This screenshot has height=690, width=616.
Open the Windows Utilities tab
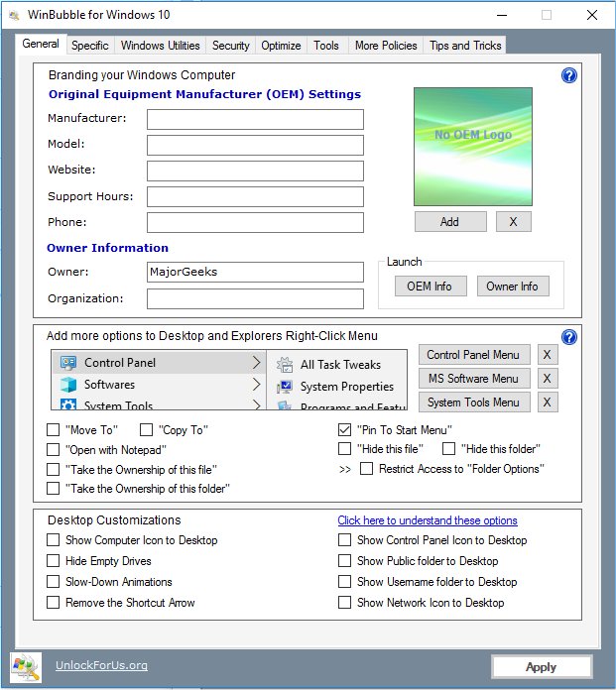(161, 46)
